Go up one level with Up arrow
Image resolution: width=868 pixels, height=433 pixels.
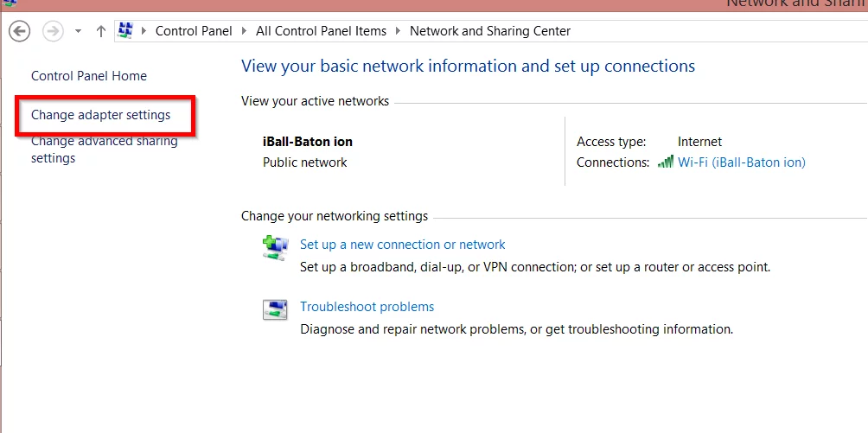101,31
